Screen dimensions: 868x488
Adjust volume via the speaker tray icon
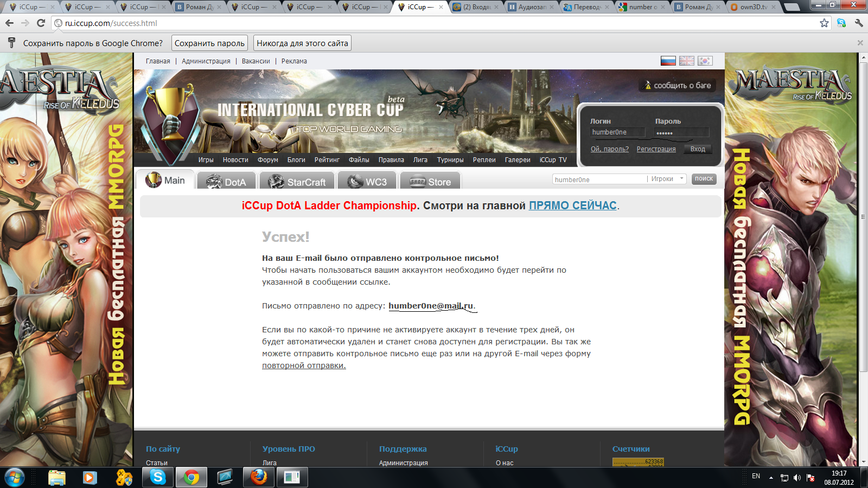pyautogui.click(x=797, y=478)
